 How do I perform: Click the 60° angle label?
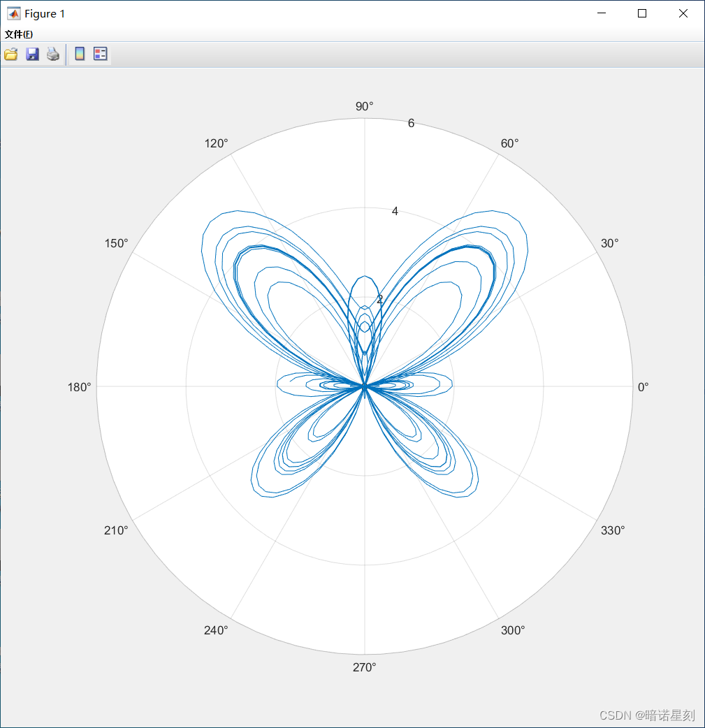tap(509, 143)
